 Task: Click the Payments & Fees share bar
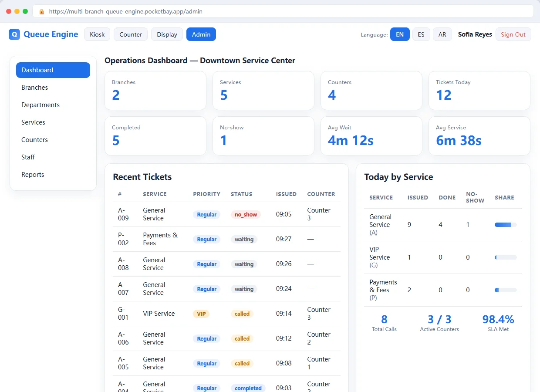(x=506, y=290)
